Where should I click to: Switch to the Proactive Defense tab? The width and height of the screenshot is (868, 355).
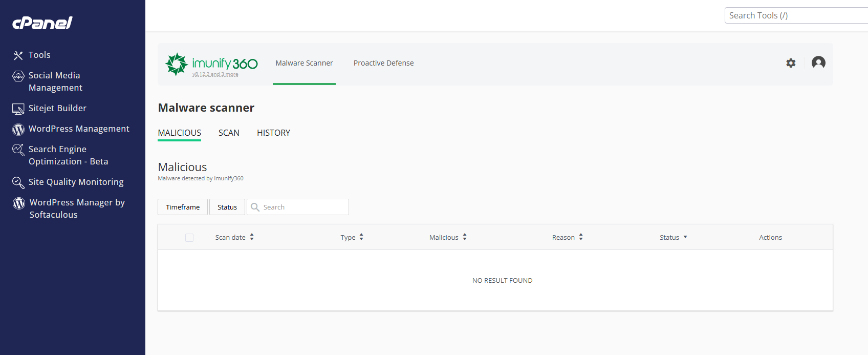(383, 63)
